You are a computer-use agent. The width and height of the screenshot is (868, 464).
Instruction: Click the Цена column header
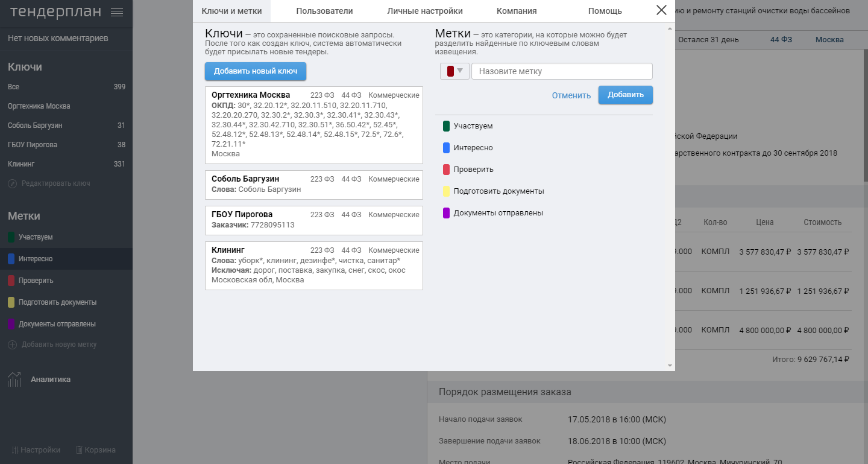765,223
